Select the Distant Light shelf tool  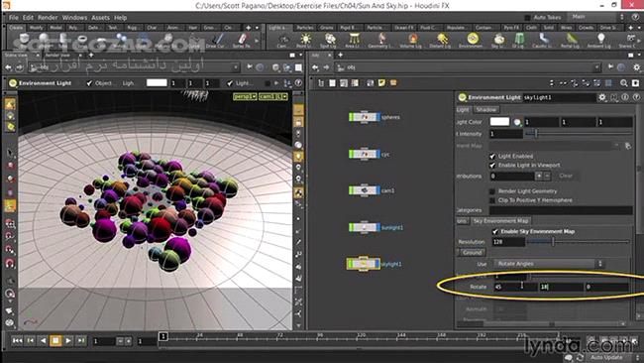click(442, 41)
